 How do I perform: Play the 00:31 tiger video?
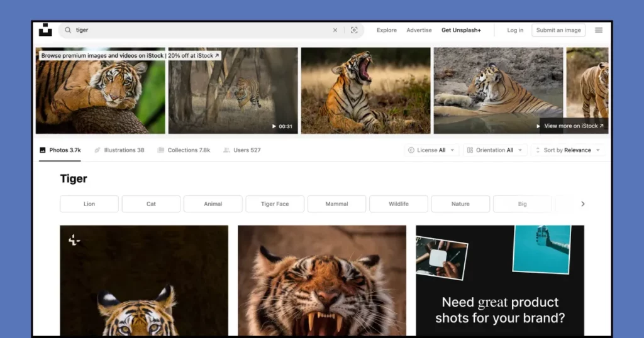click(x=233, y=90)
